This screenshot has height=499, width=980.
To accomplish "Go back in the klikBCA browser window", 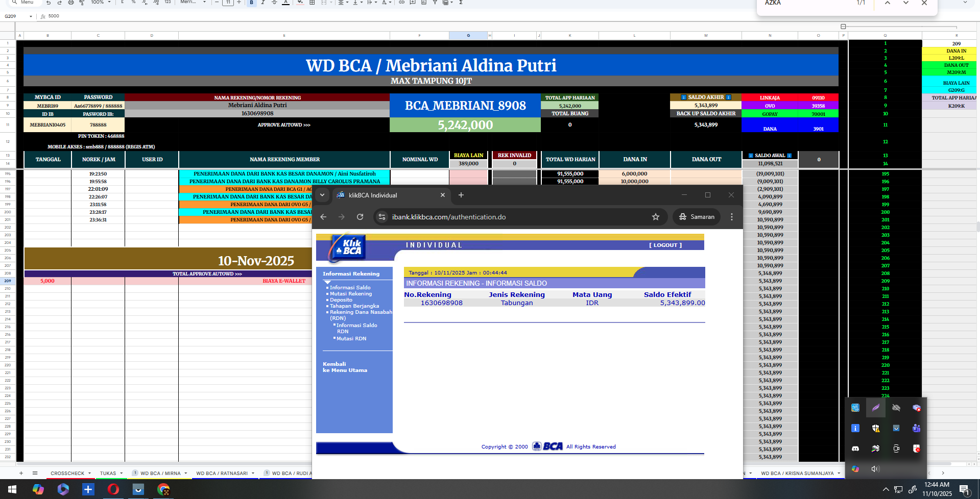I will (323, 217).
